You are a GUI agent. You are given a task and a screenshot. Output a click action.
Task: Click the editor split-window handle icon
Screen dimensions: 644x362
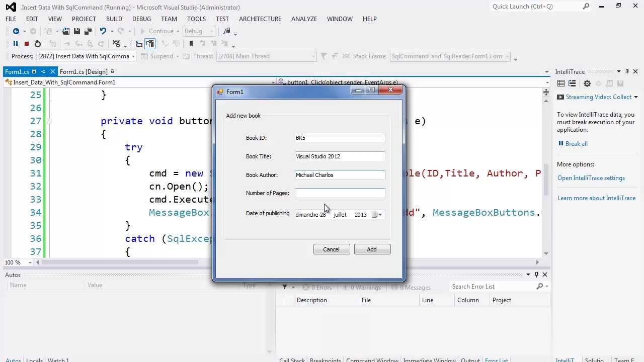546,93
